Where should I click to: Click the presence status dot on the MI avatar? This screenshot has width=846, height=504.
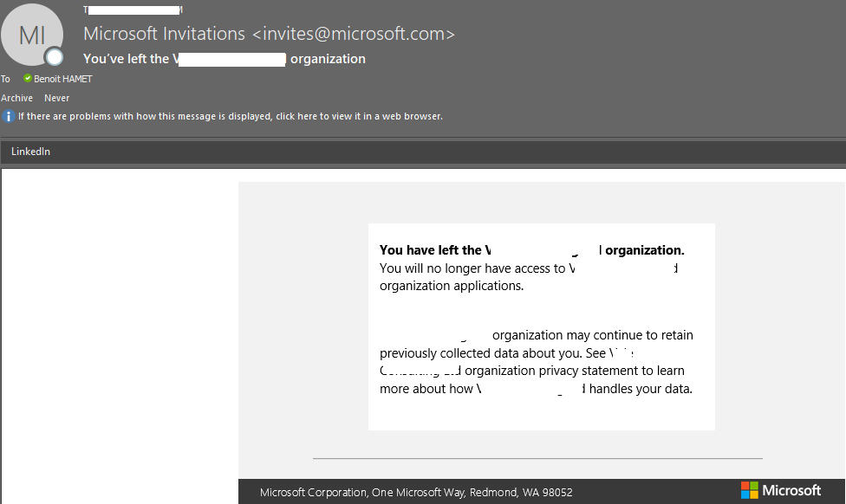pyautogui.click(x=55, y=57)
